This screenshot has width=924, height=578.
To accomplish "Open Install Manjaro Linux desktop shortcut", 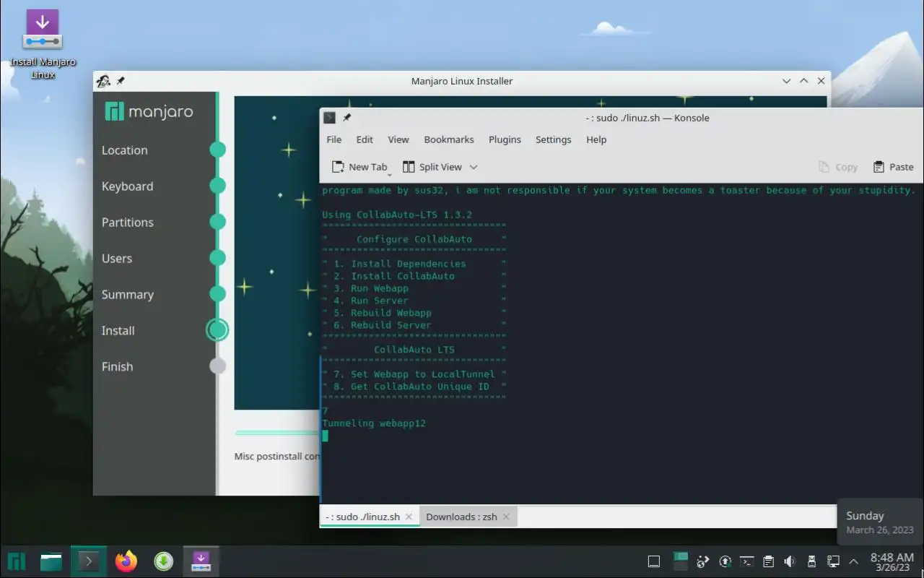I will click(x=43, y=43).
